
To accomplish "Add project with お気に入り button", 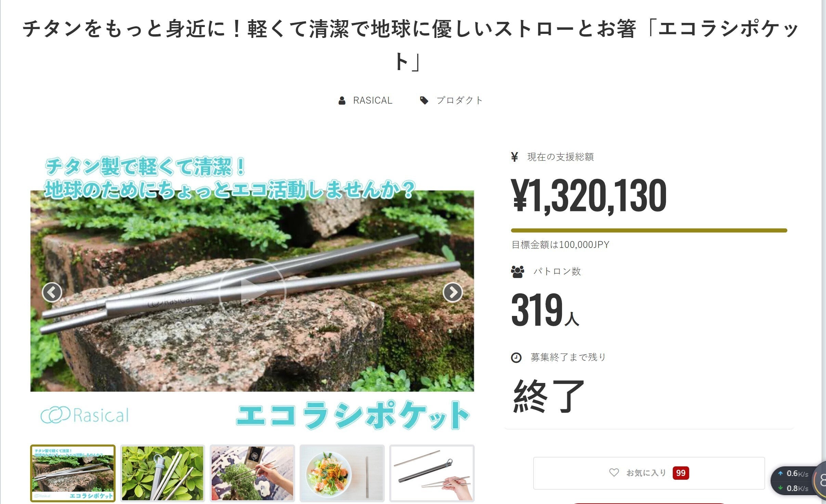I will click(649, 473).
